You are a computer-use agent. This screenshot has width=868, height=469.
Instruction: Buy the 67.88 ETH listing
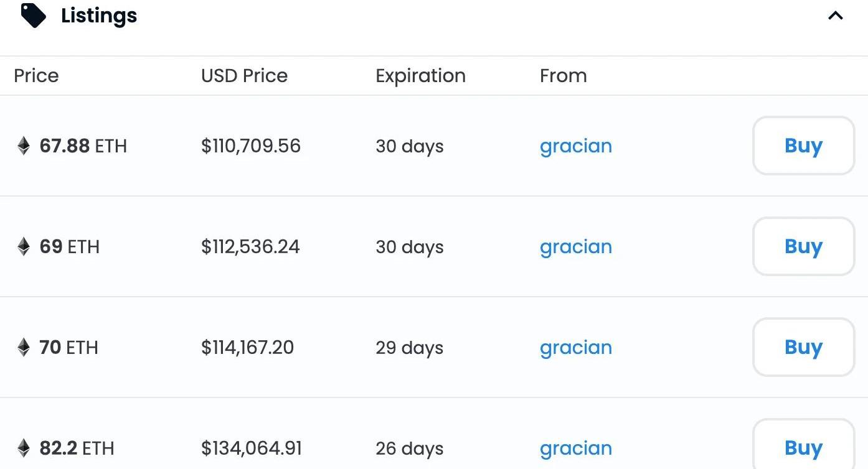803,146
